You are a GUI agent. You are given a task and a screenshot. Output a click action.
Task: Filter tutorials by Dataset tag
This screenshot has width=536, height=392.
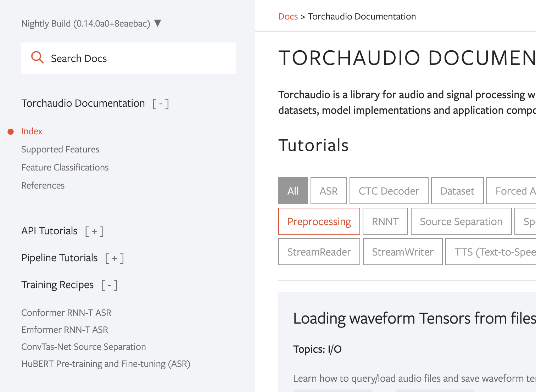tap(457, 191)
